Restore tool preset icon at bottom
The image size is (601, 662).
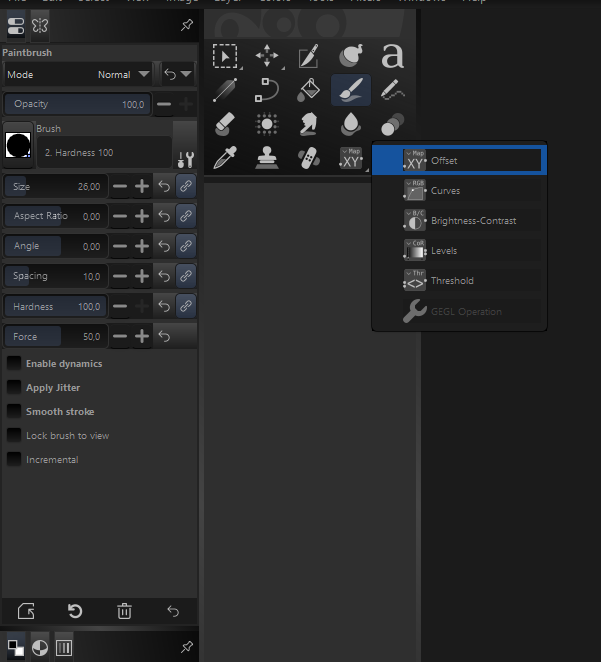(75, 611)
